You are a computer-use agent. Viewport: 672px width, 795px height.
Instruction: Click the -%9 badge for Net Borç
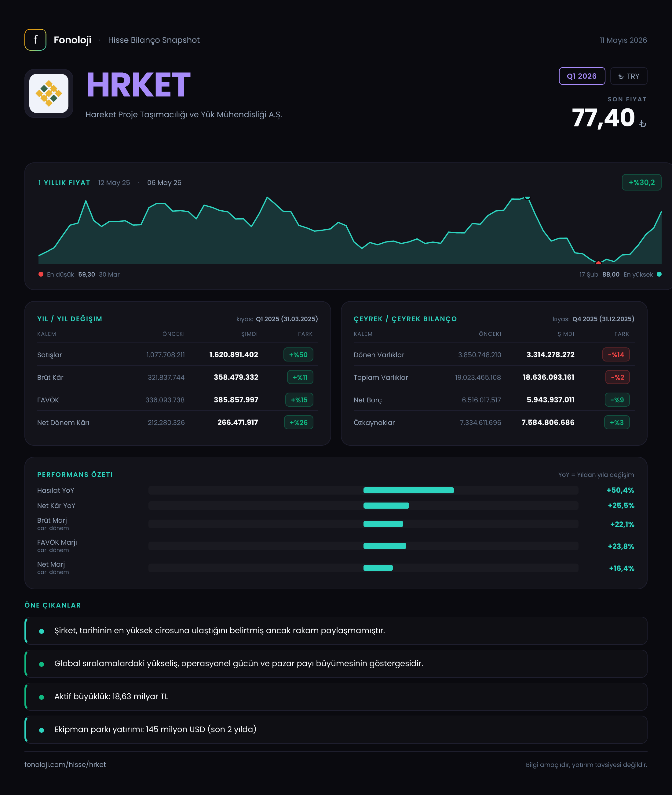(x=617, y=400)
